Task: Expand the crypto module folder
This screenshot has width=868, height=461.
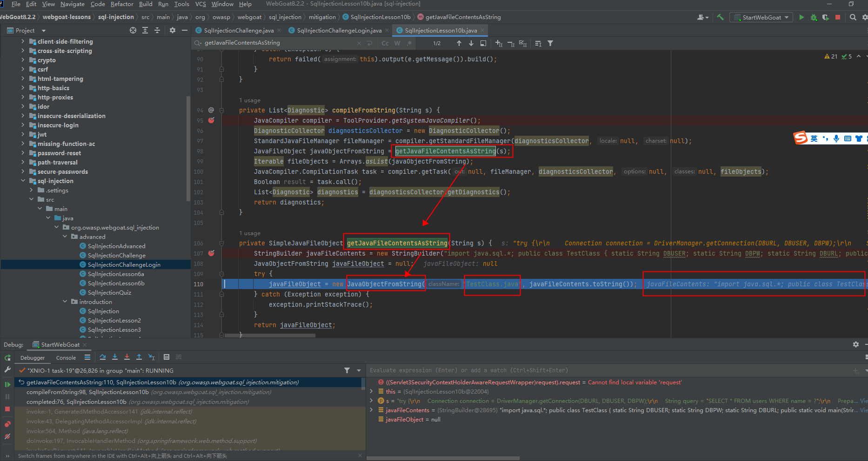Action: [23, 60]
